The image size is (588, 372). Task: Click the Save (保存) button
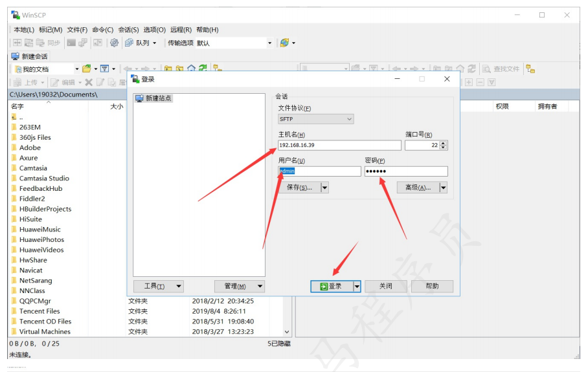click(x=299, y=188)
